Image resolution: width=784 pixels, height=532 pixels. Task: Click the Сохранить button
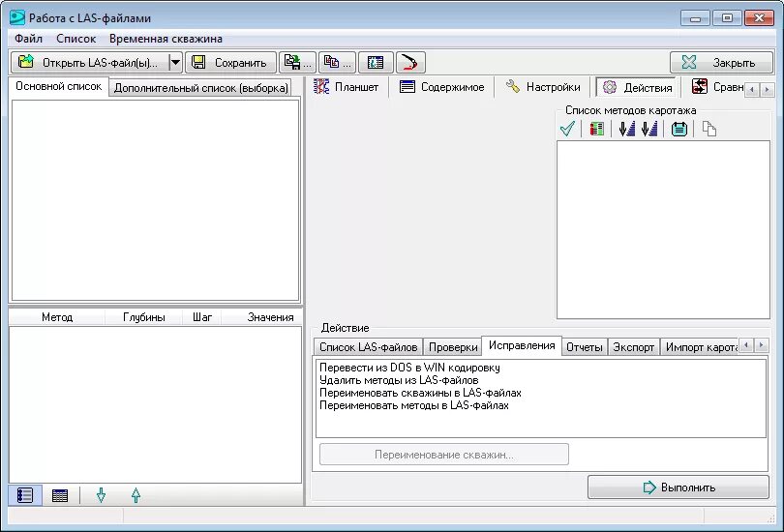tap(230, 63)
